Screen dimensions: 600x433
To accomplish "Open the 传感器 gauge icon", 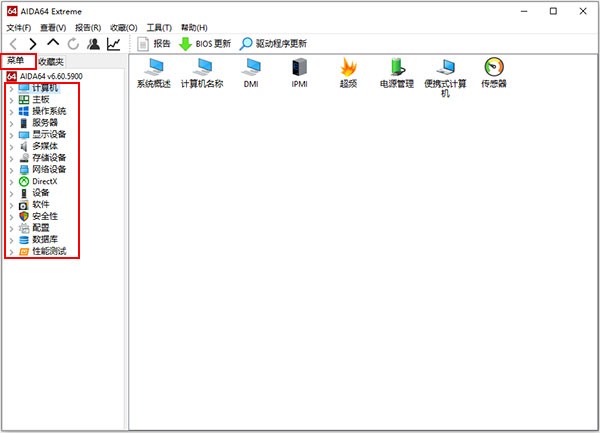I will (493, 68).
